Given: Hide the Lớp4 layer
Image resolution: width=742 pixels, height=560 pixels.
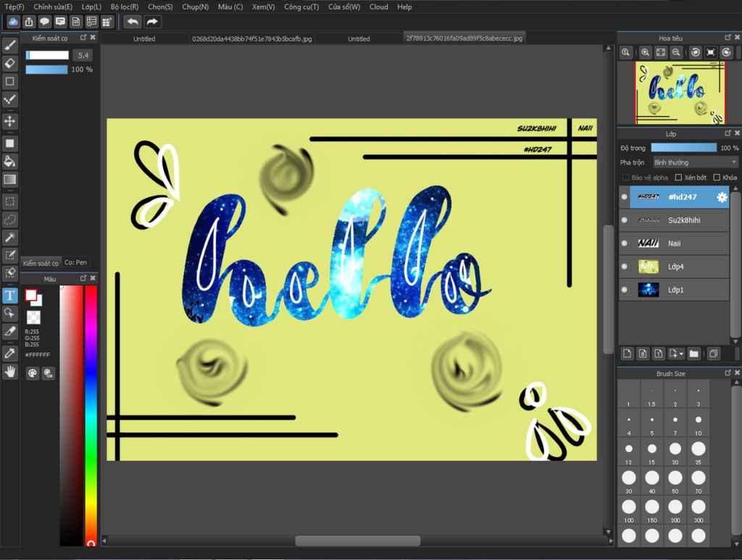Looking at the screenshot, I should click(625, 267).
